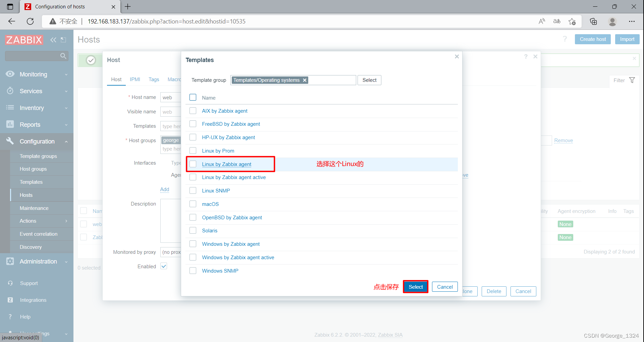Open Discovery in sidebar
644x342 pixels.
[31, 247]
